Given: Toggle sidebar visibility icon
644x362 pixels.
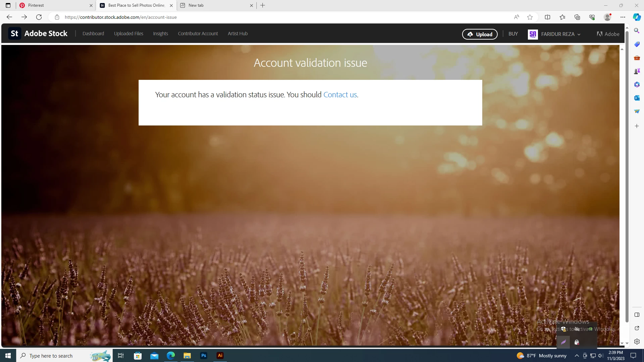Looking at the screenshot, I should (x=637, y=315).
